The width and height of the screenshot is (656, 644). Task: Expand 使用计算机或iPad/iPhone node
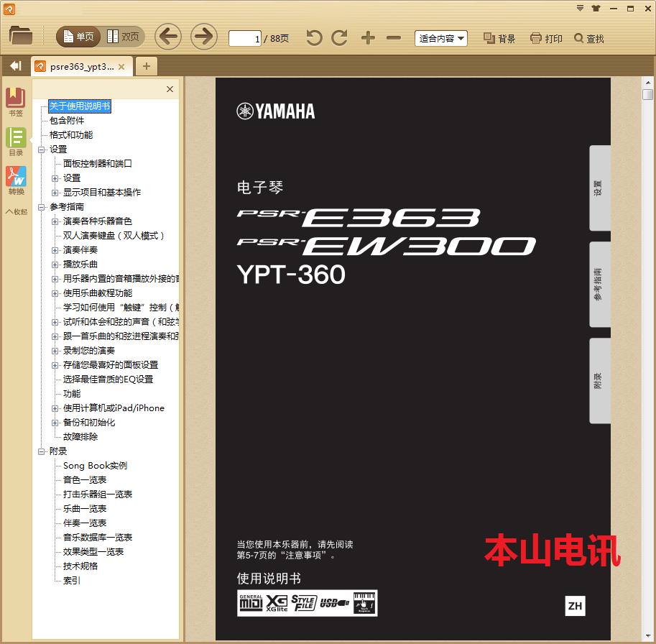pos(55,408)
